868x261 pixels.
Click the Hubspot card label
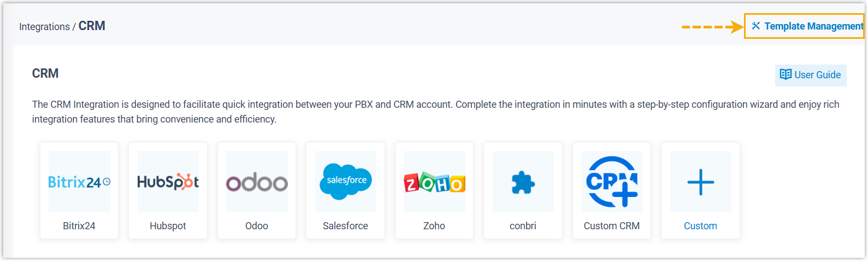[x=168, y=226]
